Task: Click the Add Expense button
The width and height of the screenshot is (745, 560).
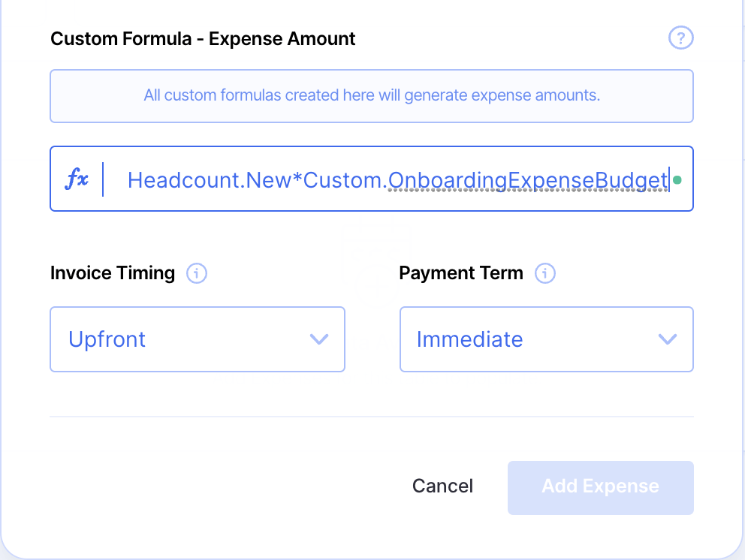Action: coord(600,487)
